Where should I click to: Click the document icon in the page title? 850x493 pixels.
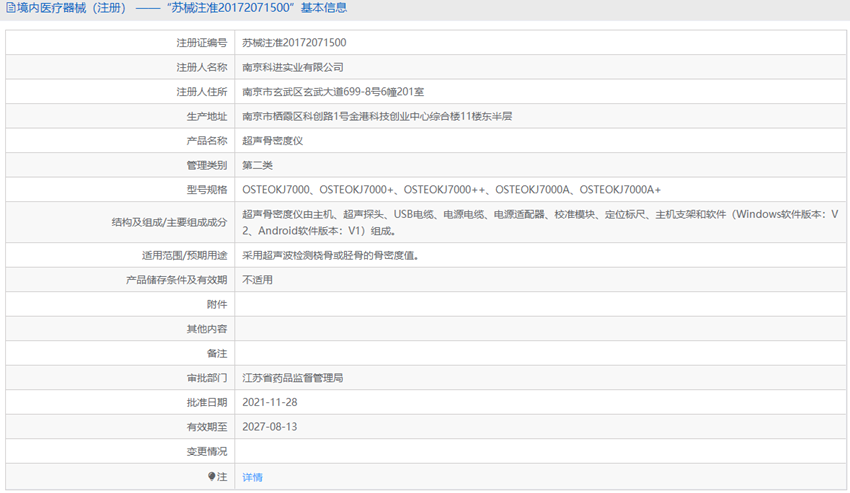click(x=10, y=8)
